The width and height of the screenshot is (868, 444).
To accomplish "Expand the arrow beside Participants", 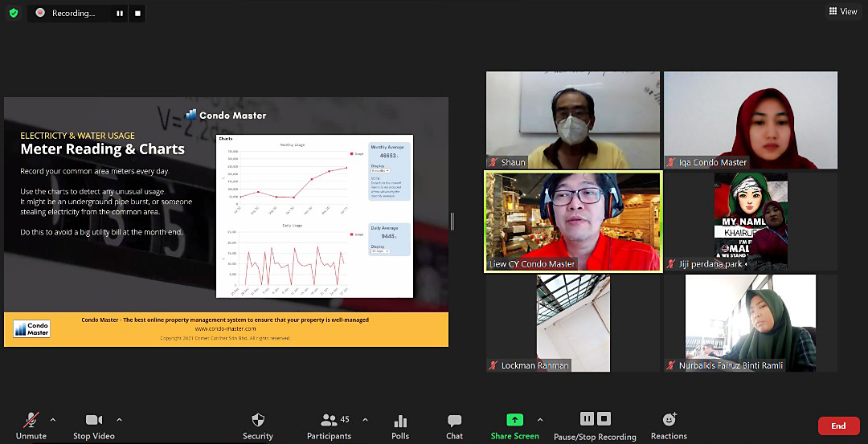I will click(x=365, y=419).
